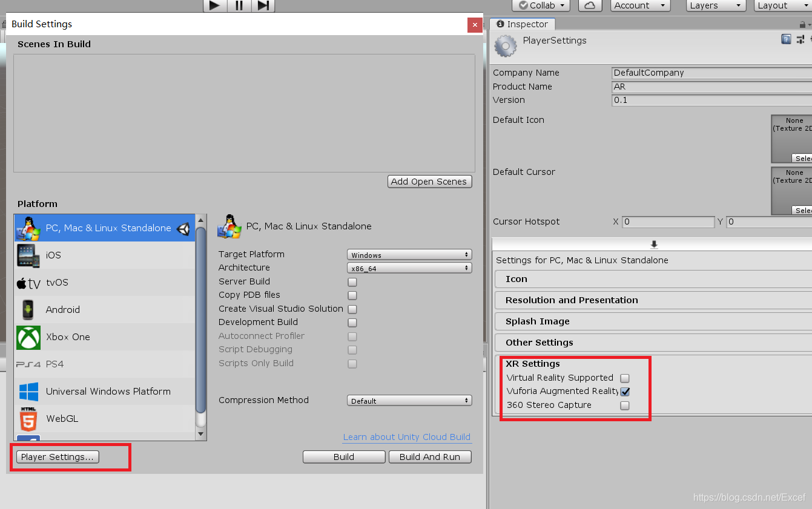Open the Layers dropdown
Image resolution: width=812 pixels, height=509 pixels.
[x=716, y=5]
